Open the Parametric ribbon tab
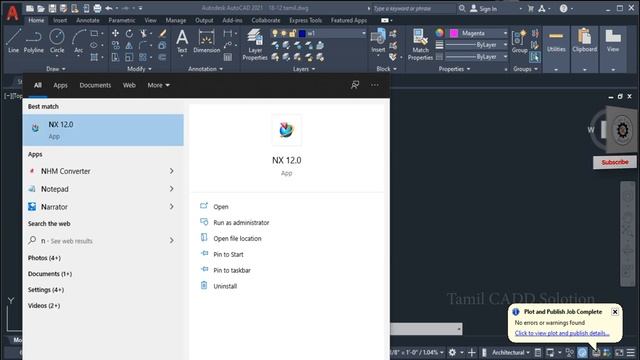The width and height of the screenshot is (640, 360). [x=122, y=20]
